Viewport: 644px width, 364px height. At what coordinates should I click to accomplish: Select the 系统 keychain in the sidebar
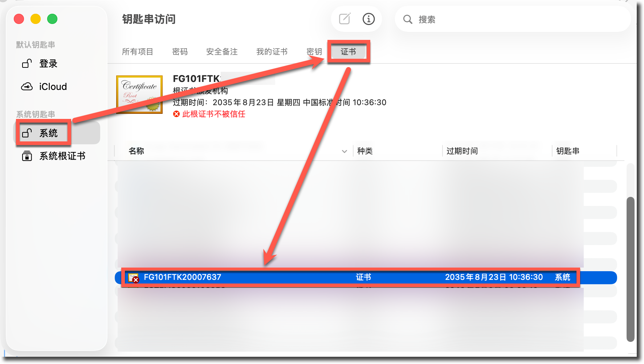click(48, 133)
